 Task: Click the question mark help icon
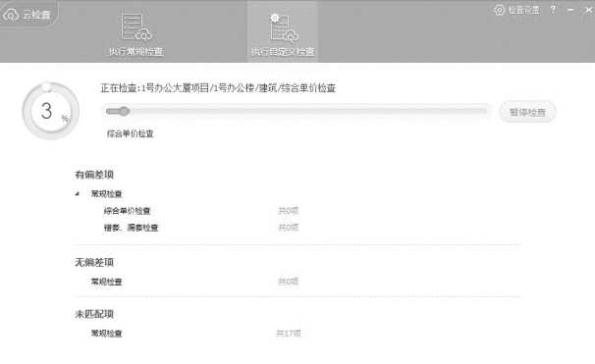coord(553,10)
